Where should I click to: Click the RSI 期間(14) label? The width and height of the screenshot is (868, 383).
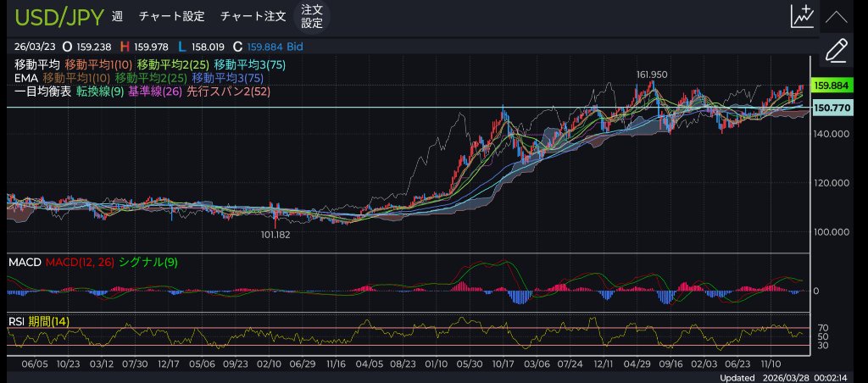click(x=49, y=320)
